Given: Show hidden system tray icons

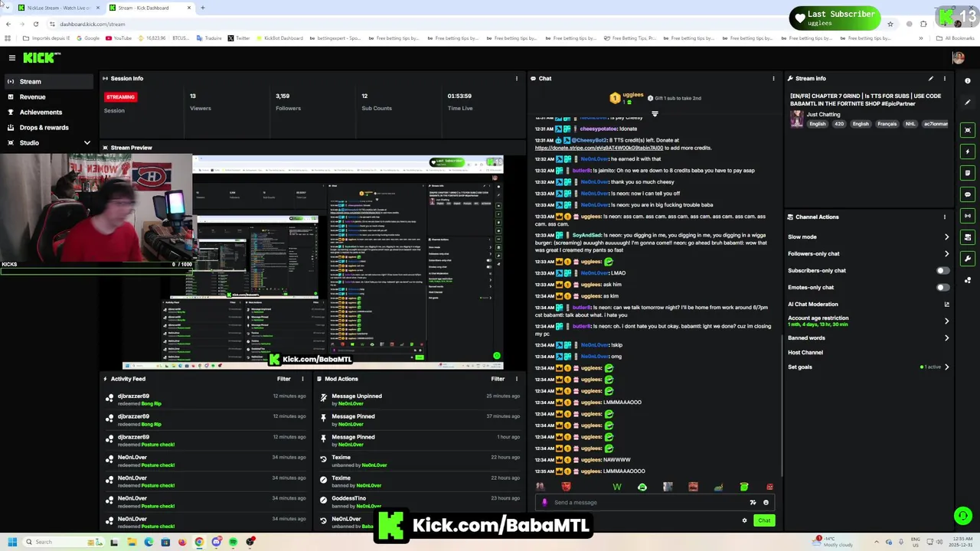Looking at the screenshot, I should (878, 542).
